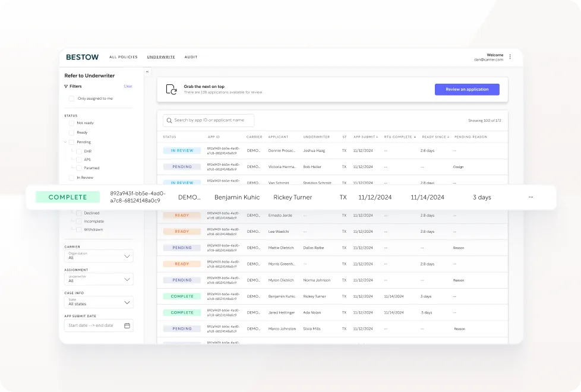Viewport: 581px width, 392px height.
Task: Sort by Ready Since column arrow
Action: click(x=448, y=137)
